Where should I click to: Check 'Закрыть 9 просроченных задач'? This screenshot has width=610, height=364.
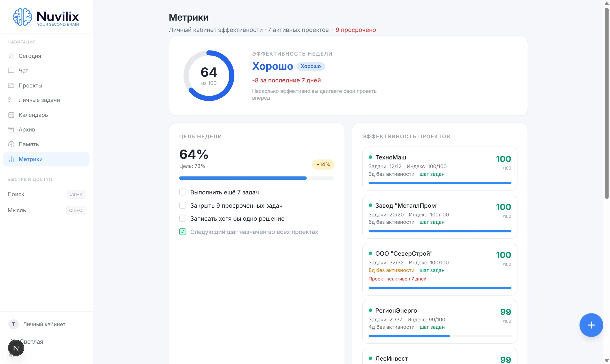pos(183,205)
